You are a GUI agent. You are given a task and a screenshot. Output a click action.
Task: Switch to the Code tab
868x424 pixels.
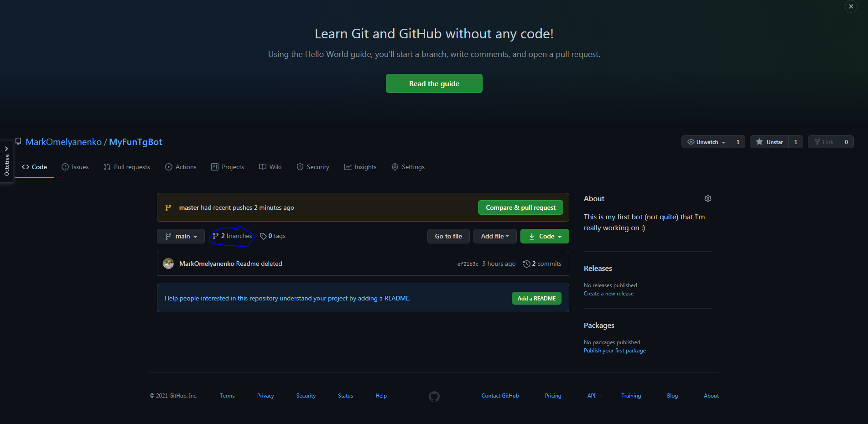(34, 167)
